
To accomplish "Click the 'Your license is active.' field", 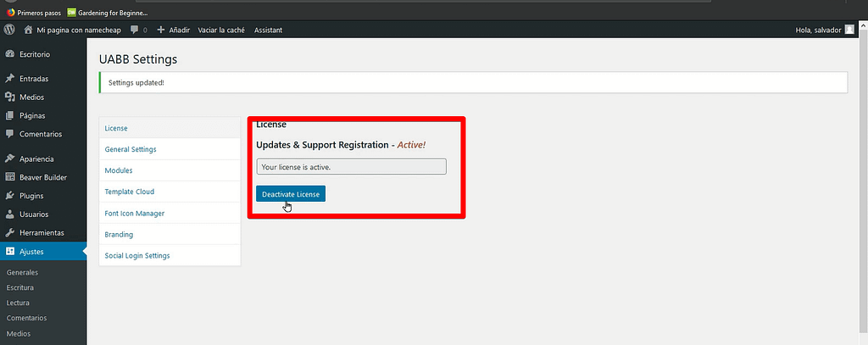I will (x=352, y=167).
